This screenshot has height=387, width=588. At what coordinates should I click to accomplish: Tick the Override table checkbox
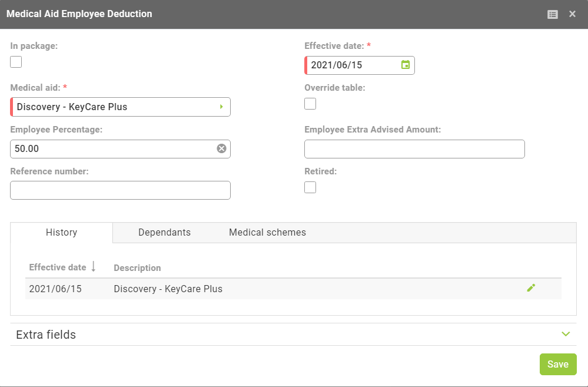[x=310, y=103]
